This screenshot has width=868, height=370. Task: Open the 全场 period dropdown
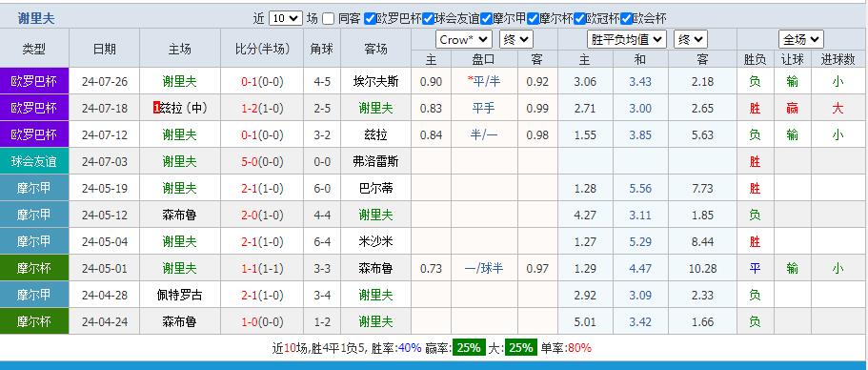coord(801,40)
